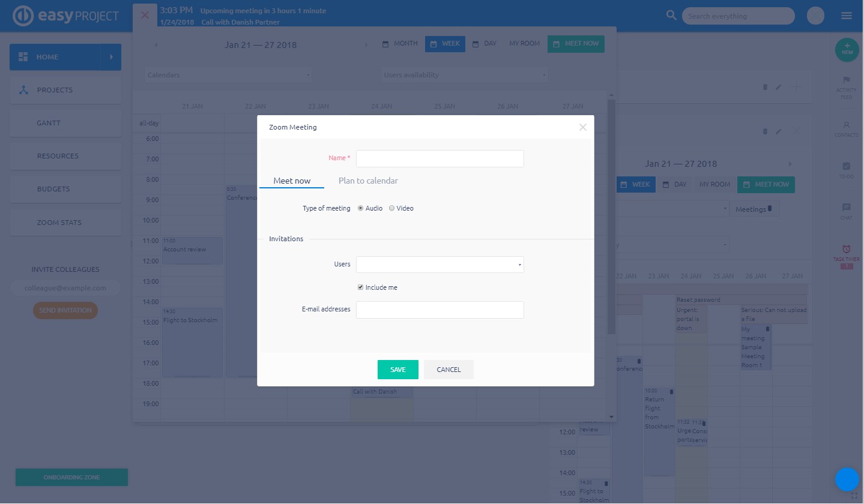864x504 pixels.
Task: Select the Audio meeting type
Action: pos(361,208)
